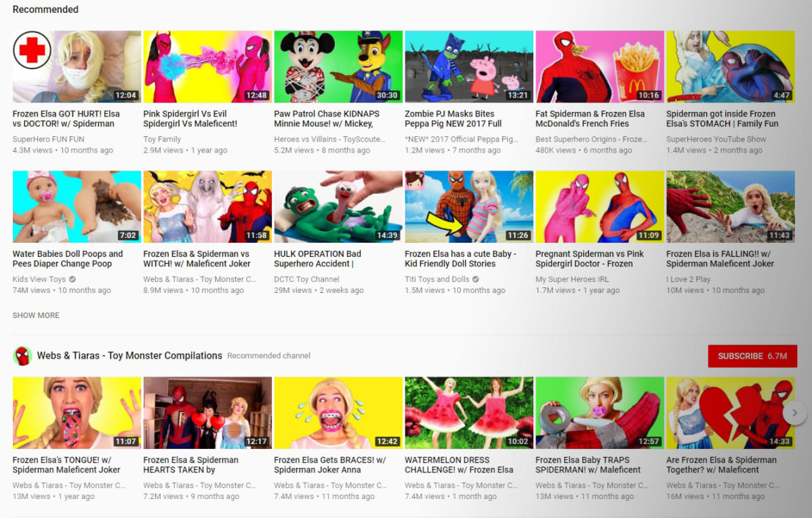Open thumbnail of HULK OPERATION video
The image size is (812, 518).
pos(338,207)
